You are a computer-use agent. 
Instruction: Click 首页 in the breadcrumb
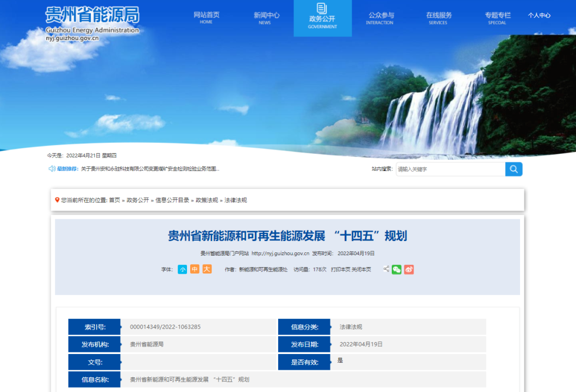[x=115, y=200]
